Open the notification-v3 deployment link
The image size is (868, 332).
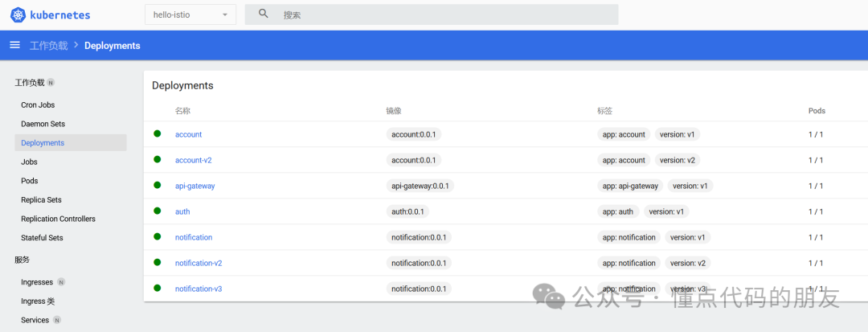pos(199,289)
